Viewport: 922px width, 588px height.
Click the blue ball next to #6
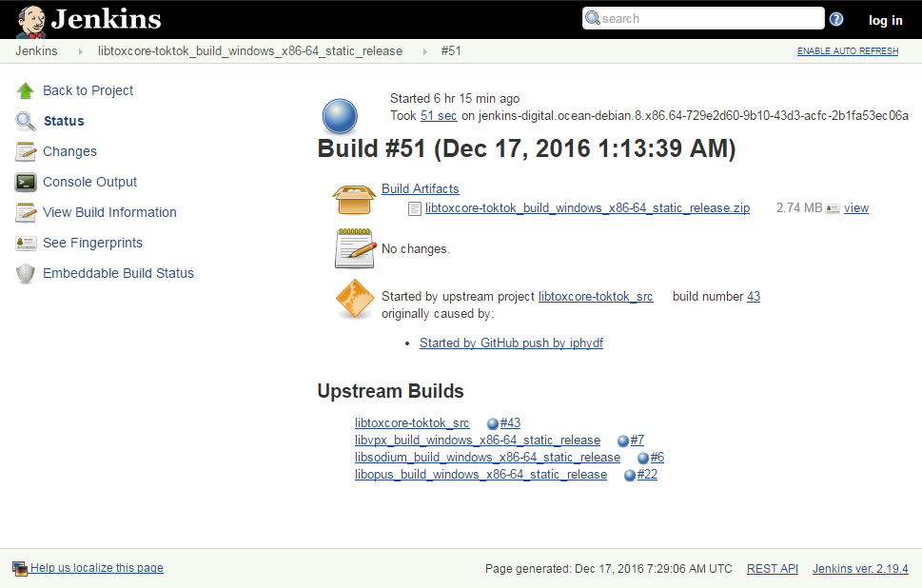pos(643,458)
